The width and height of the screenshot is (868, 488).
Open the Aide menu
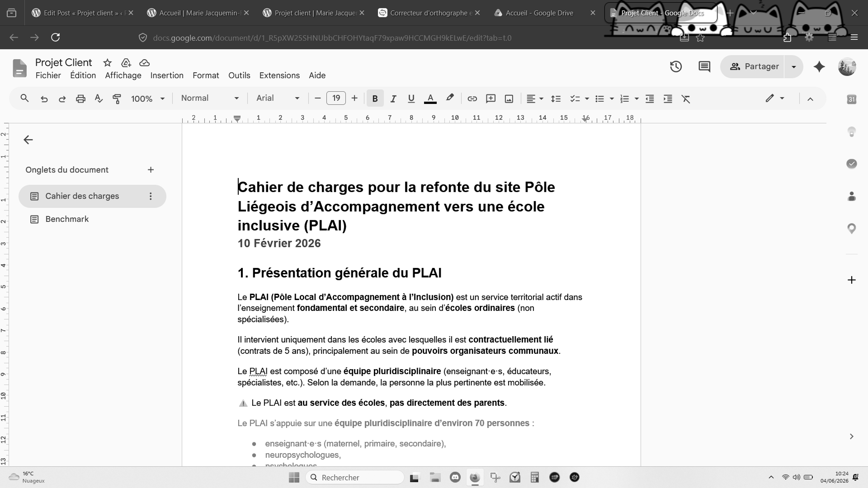coord(317,75)
